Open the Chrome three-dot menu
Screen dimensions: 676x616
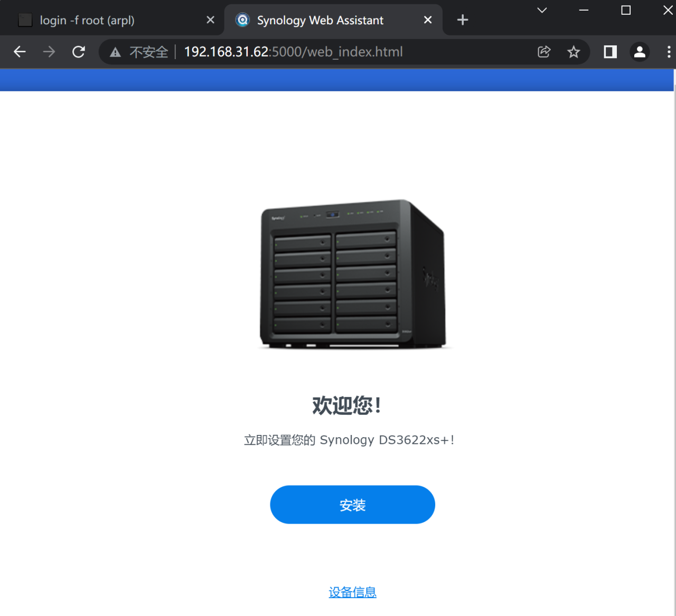(x=669, y=52)
